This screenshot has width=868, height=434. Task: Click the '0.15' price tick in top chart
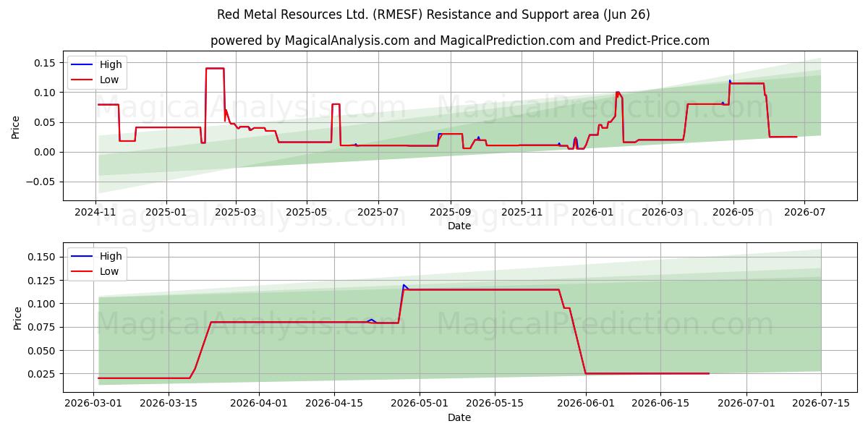tap(46, 63)
